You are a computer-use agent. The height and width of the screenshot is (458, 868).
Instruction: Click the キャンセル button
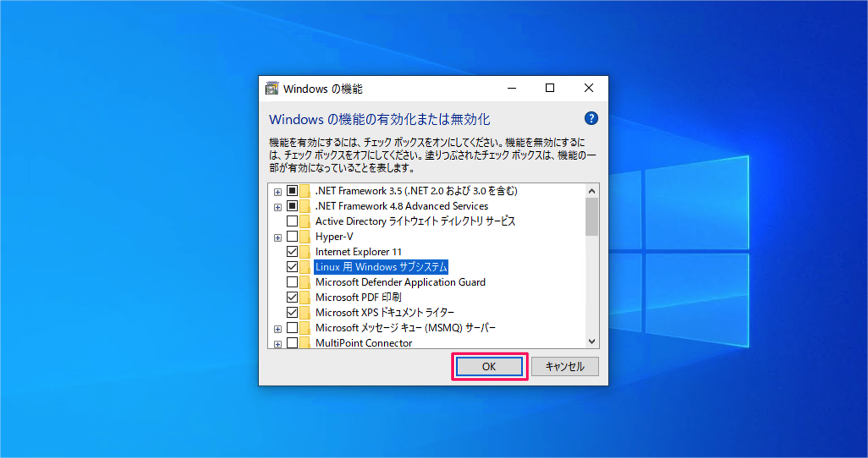pyautogui.click(x=565, y=367)
